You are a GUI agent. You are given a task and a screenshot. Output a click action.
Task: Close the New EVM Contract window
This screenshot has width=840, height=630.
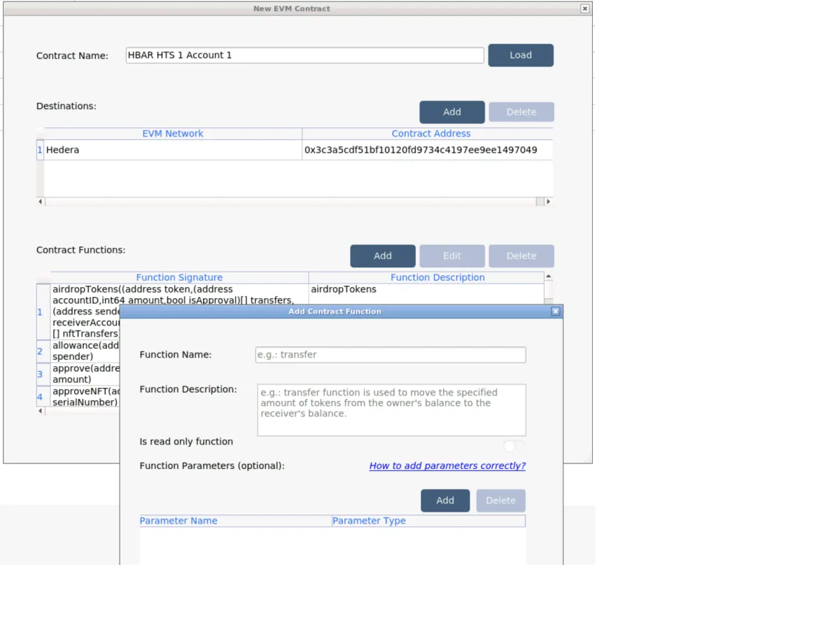[x=585, y=8]
